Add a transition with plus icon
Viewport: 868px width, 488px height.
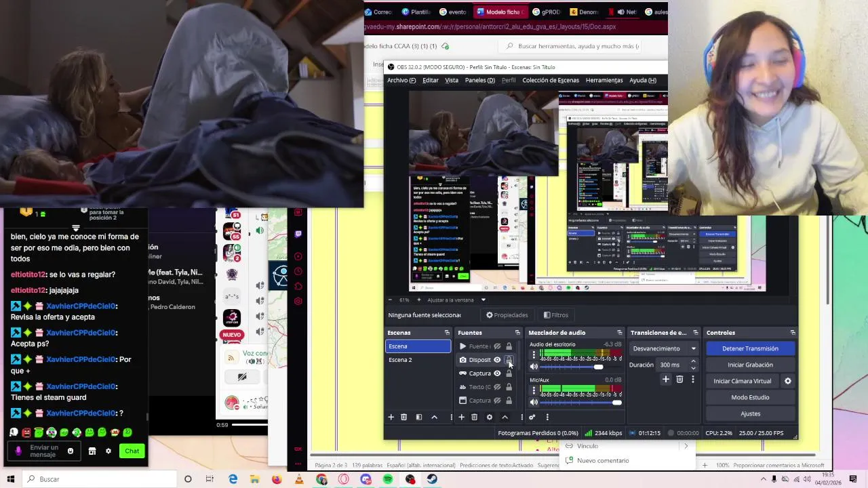[666, 380]
